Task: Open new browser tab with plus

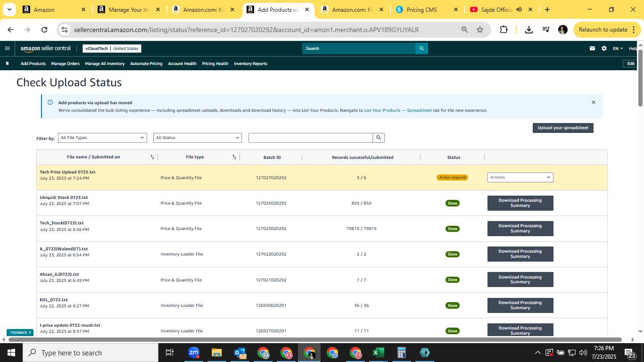Action: pyautogui.click(x=547, y=9)
